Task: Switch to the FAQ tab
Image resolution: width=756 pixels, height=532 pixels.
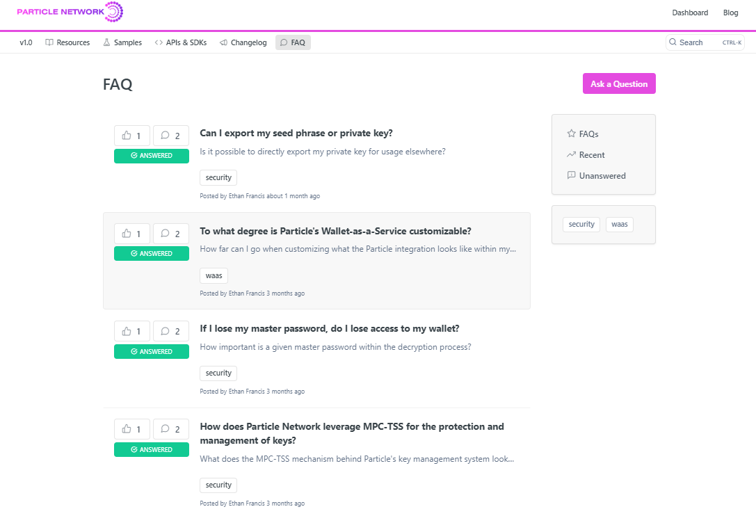Action: (x=292, y=42)
